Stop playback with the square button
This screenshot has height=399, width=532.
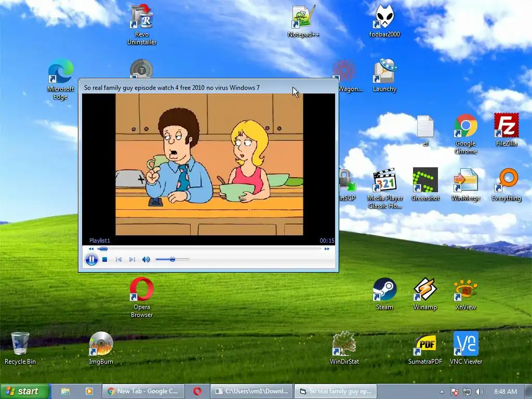[105, 260]
